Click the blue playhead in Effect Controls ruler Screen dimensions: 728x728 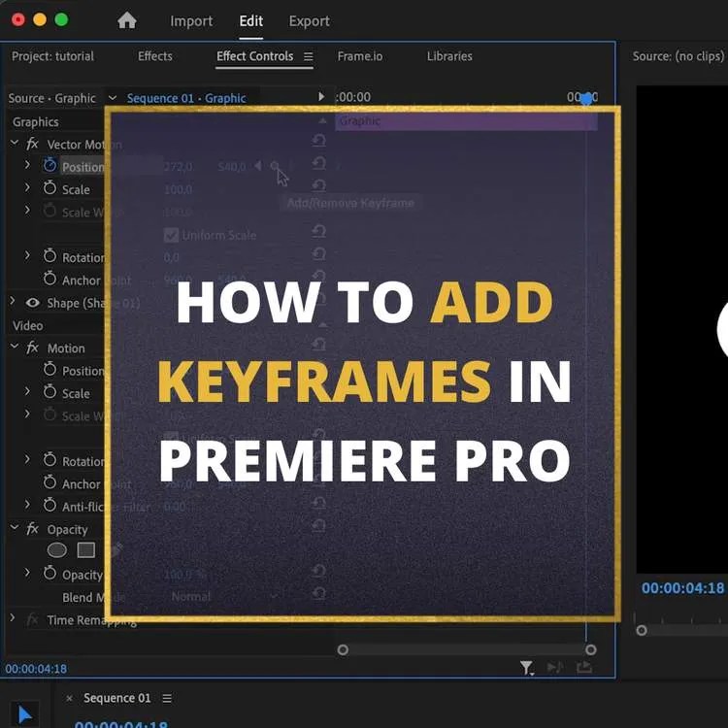586,98
